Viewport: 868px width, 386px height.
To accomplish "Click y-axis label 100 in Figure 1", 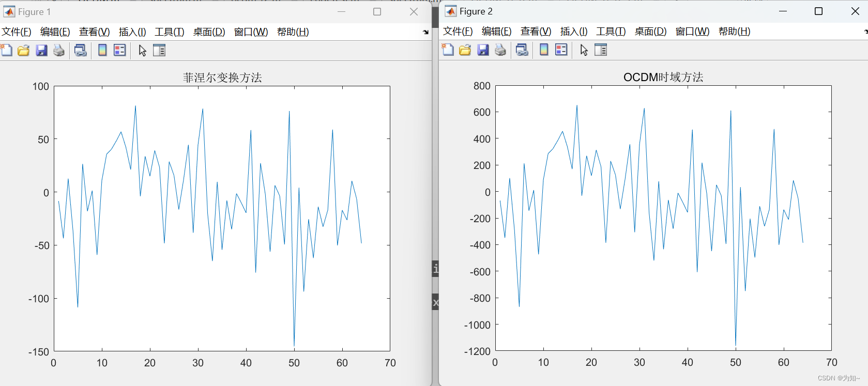I will click(x=41, y=86).
